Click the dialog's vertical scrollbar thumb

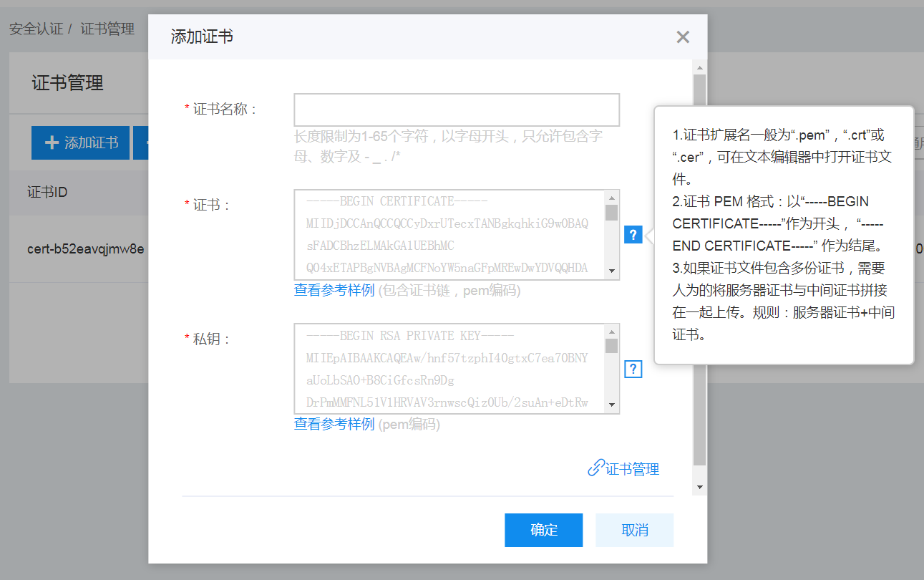click(x=700, y=271)
